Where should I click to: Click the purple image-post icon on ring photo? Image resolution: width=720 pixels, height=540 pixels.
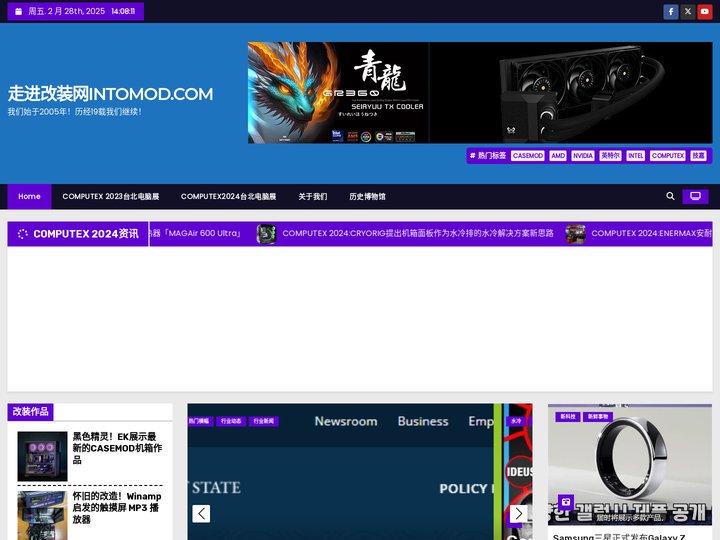pos(566,501)
